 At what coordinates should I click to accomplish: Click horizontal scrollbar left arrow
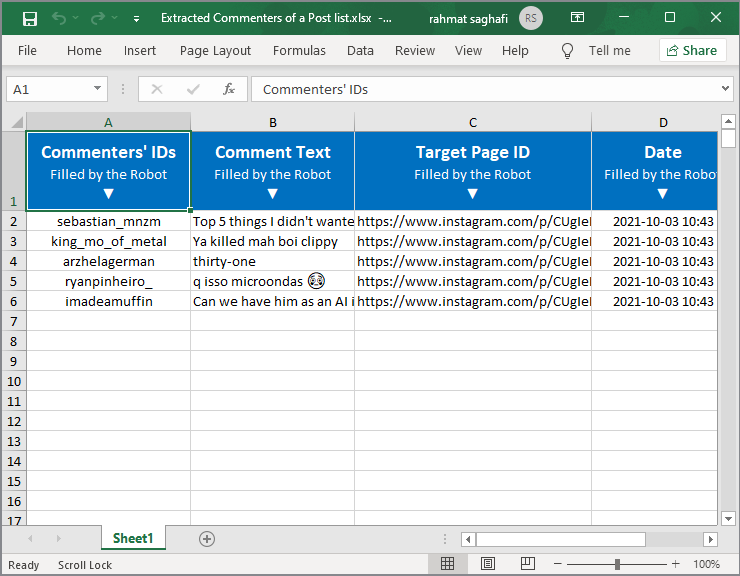click(x=468, y=539)
